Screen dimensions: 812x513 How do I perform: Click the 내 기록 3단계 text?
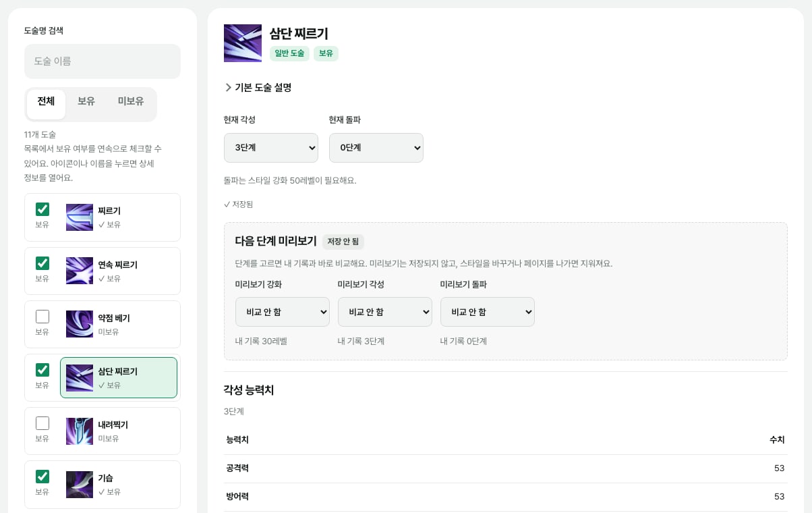(x=361, y=342)
